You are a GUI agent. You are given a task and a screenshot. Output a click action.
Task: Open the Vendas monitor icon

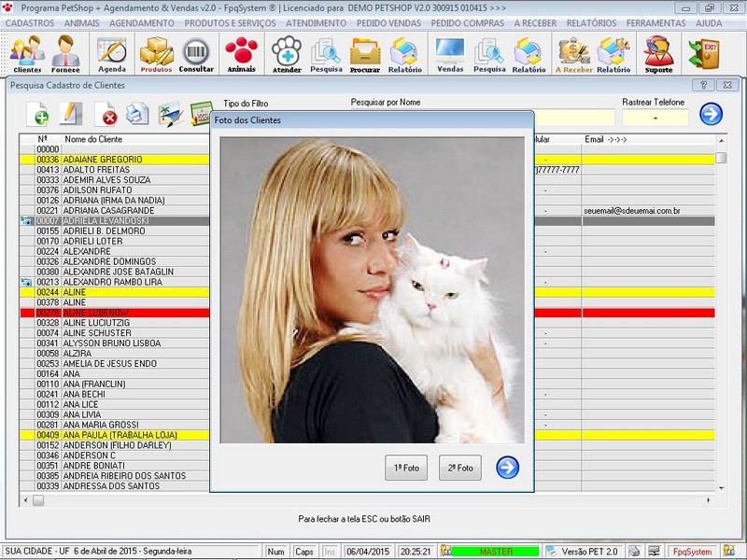[x=450, y=54]
